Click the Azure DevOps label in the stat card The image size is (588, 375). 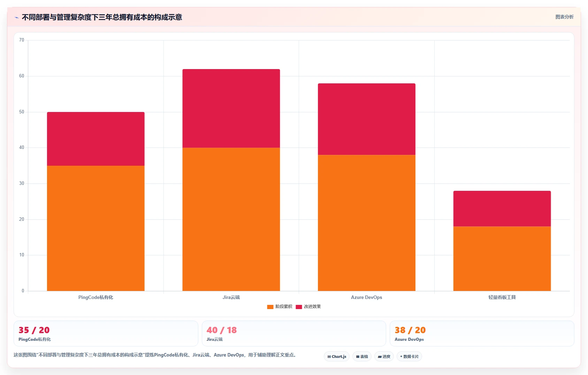409,339
